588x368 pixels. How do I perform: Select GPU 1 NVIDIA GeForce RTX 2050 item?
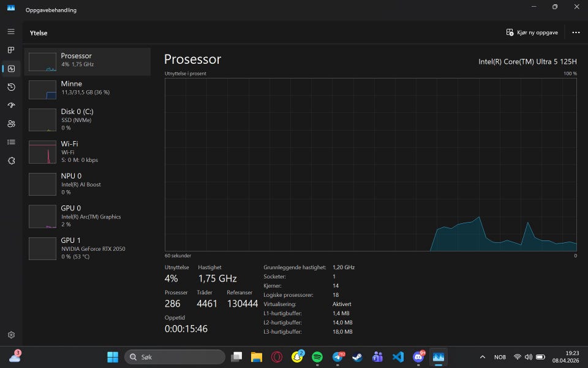[88, 248]
